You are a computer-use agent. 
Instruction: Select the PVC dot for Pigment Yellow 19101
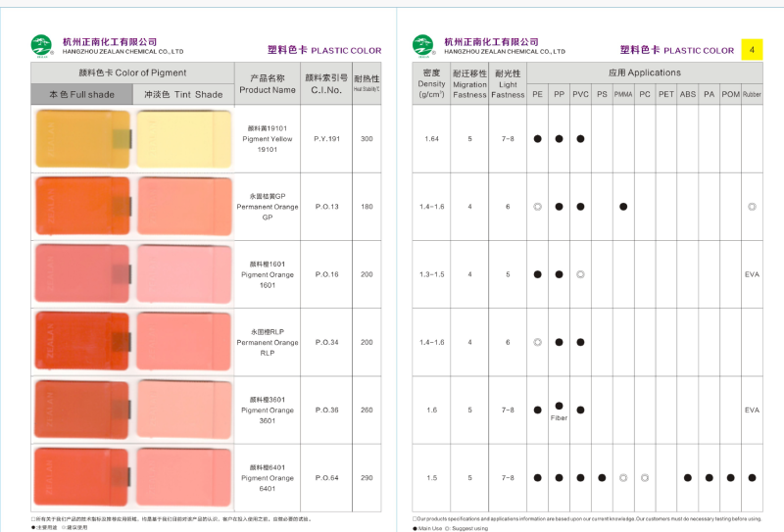(580, 139)
